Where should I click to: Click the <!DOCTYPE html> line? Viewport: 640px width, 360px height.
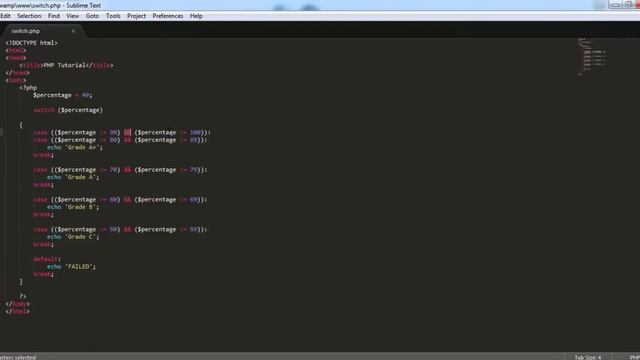pyautogui.click(x=32, y=43)
